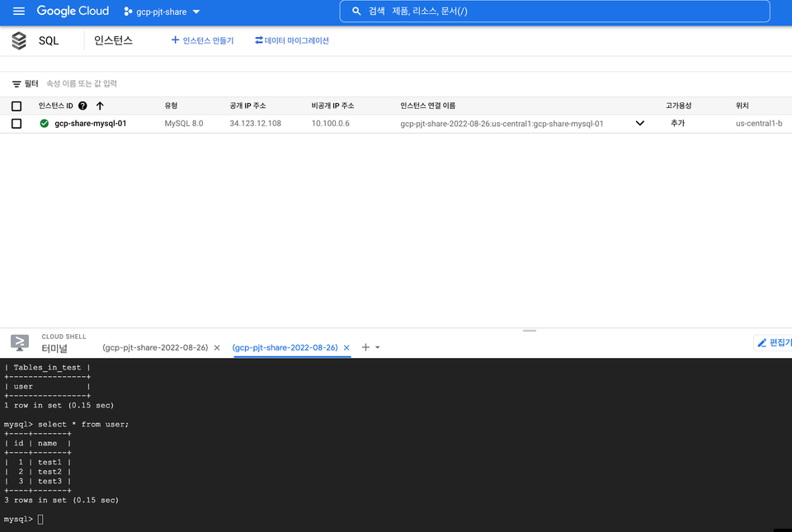Open the 편집기 editor button
The height and width of the screenshot is (532, 792).
coord(773,343)
